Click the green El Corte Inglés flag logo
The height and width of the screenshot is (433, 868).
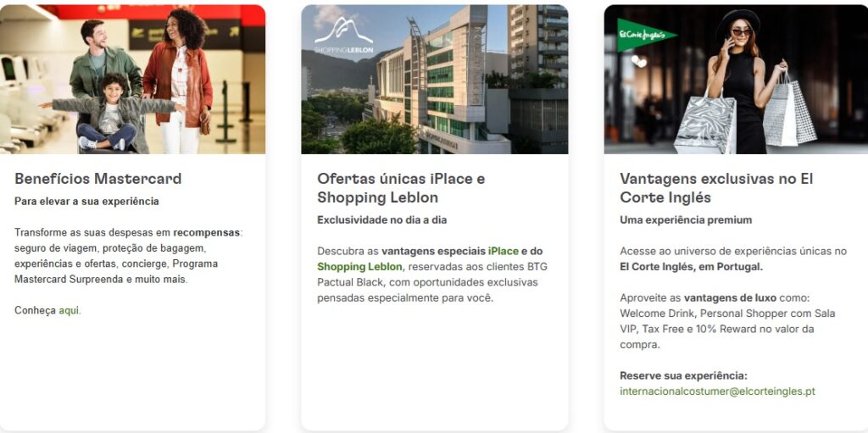pos(647,36)
